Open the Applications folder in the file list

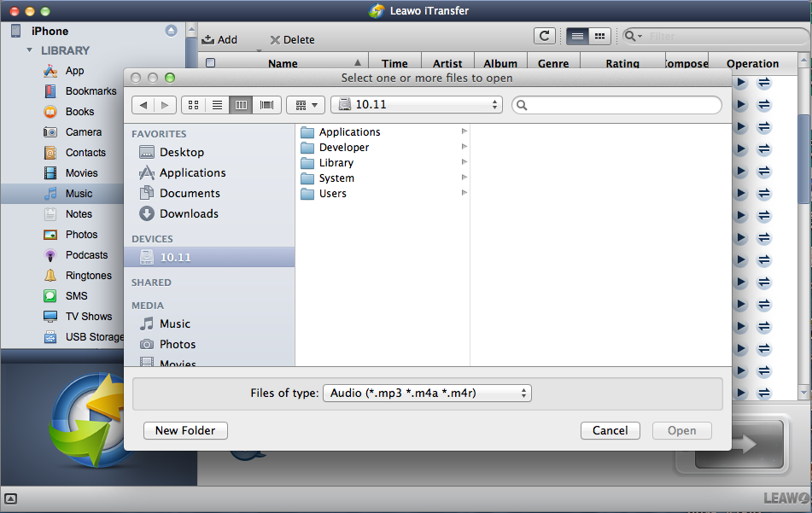(x=349, y=132)
